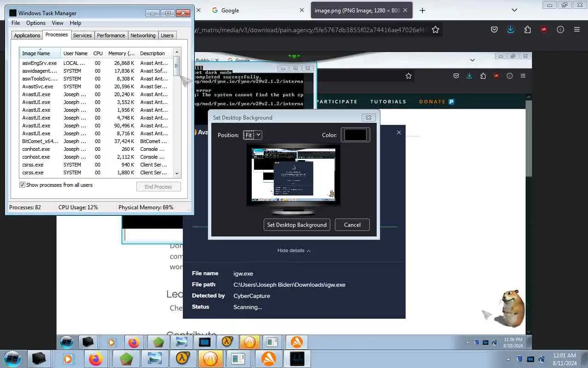Screen dimensions: 588x368
Task: Open the View menu in Task Manager
Action: click(x=57, y=23)
